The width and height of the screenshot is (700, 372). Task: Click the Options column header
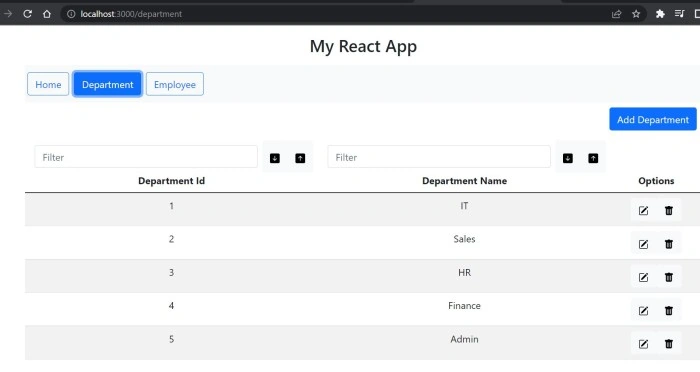pyautogui.click(x=656, y=181)
